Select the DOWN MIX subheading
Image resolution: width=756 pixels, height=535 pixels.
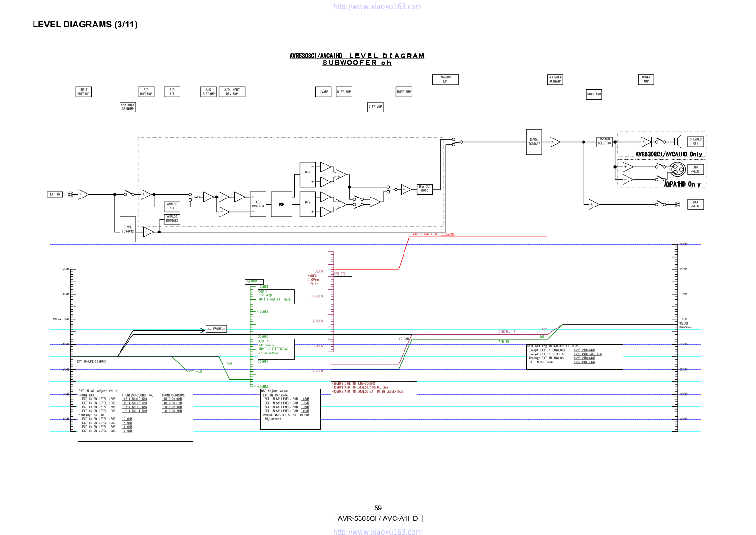click(86, 395)
